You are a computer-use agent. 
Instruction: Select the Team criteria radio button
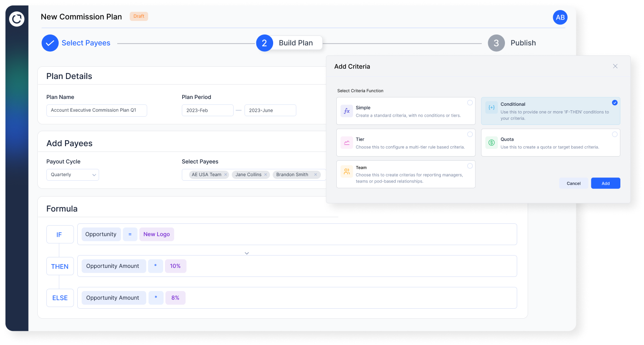pos(470,166)
